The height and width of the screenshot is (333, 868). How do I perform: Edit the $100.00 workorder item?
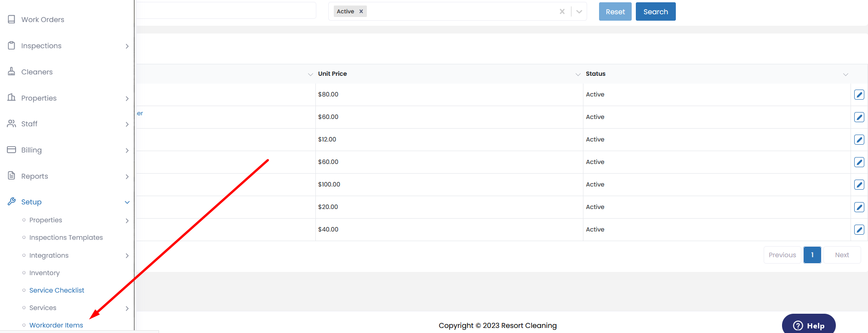(859, 185)
